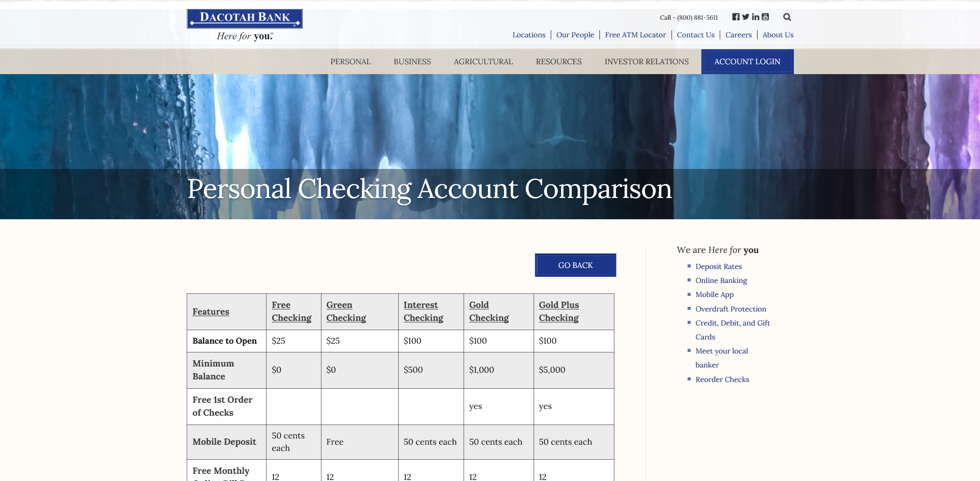Open the Twitter social icon
Screen dimensions: 980x481
pos(745,17)
